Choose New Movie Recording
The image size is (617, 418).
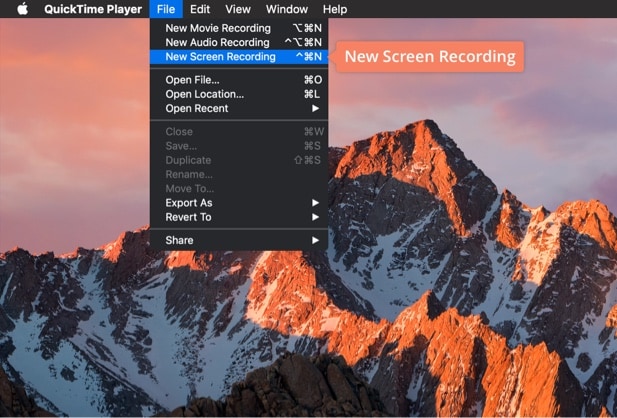[x=239, y=28]
